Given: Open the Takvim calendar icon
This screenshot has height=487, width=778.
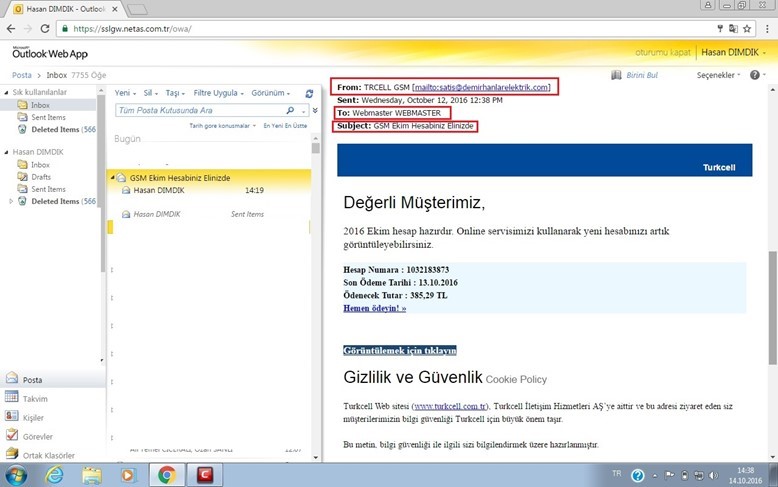Looking at the screenshot, I should pyautogui.click(x=11, y=397).
